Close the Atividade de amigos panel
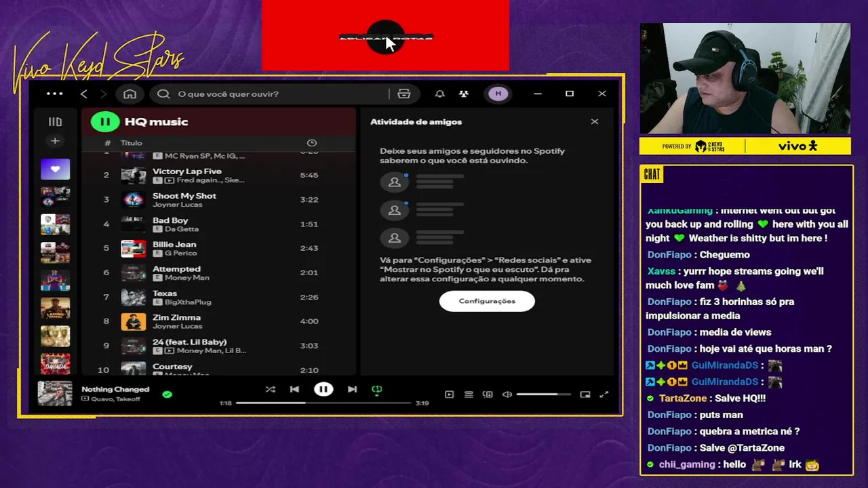Screen dimensions: 868x488 (x=595, y=122)
